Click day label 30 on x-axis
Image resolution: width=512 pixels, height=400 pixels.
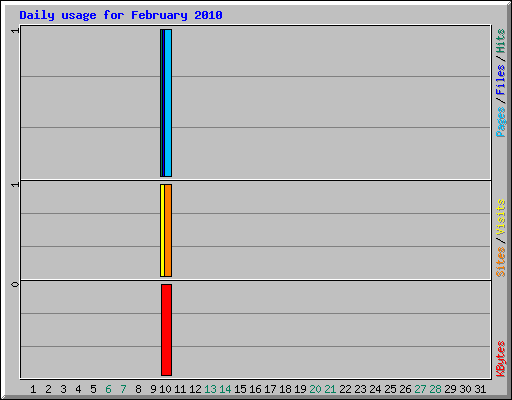465,389
